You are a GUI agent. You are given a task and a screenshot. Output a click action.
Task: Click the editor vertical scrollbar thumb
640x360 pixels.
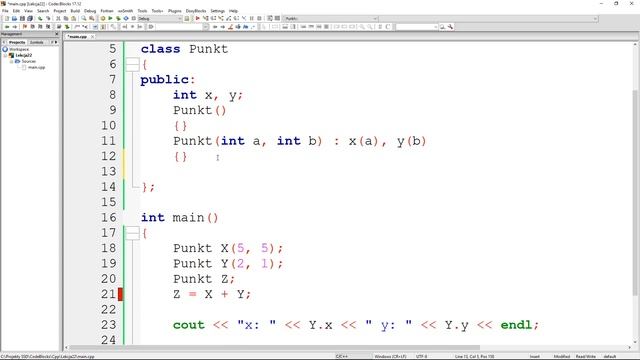[x=635, y=192]
